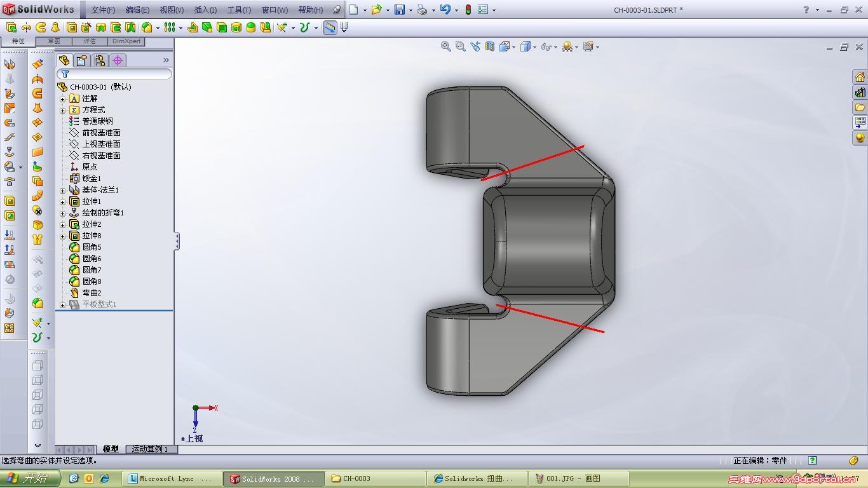Switch to the 特征 features tab
This screenshot has width=868, height=488.
pos(18,41)
